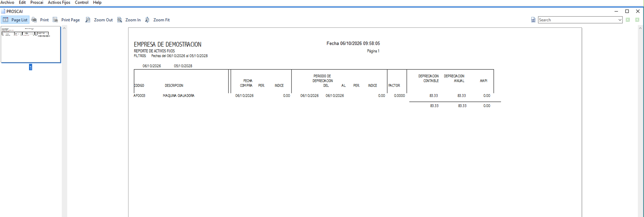The width and height of the screenshot is (644, 217).
Task: Click the Zoom In magnifier icon
Action: point(120,20)
